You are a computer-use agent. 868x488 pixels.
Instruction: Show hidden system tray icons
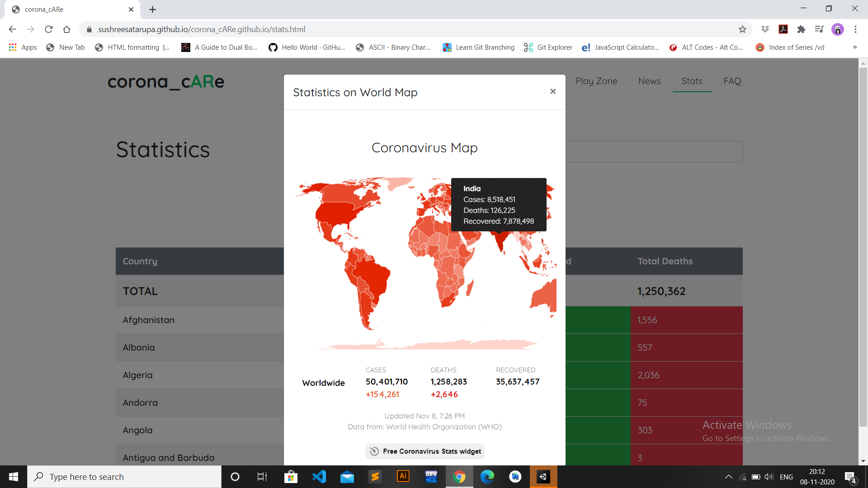728,477
